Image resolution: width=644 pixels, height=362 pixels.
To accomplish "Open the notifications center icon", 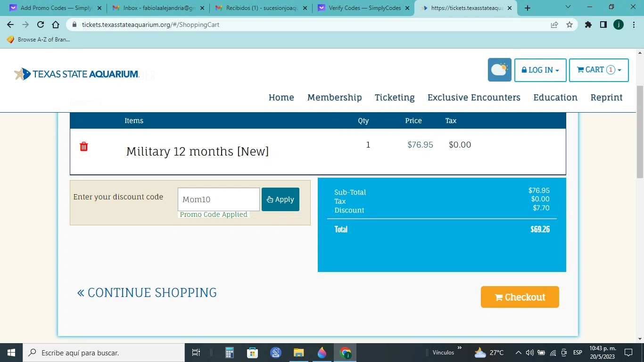I will (628, 353).
